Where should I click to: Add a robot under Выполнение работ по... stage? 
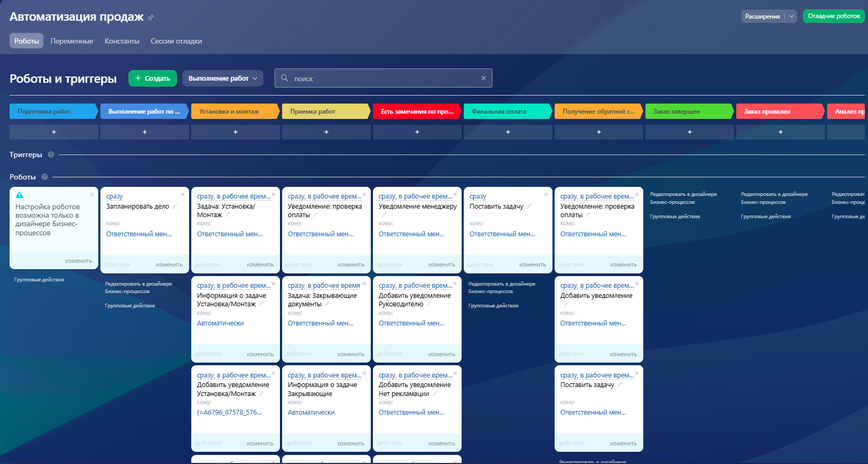click(144, 132)
